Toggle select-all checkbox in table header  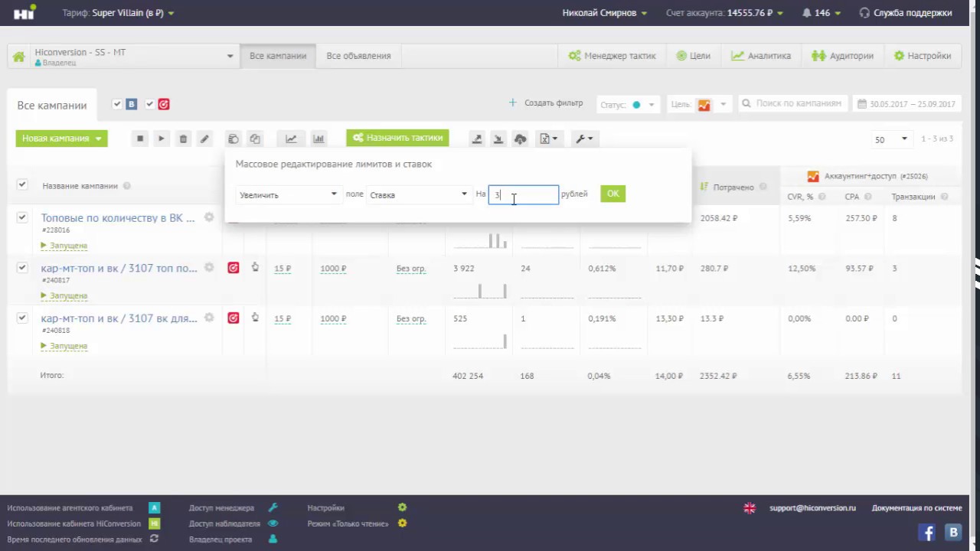pyautogui.click(x=22, y=184)
